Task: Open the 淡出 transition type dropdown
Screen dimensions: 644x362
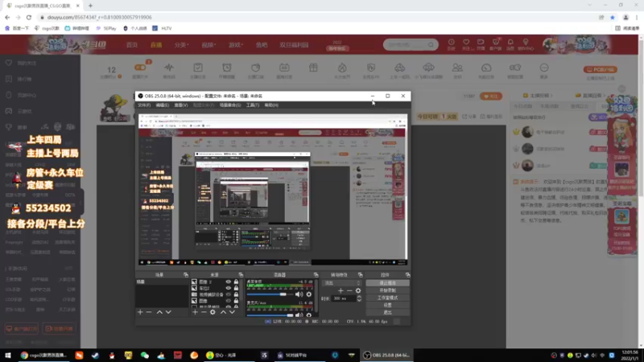Action: (x=341, y=283)
